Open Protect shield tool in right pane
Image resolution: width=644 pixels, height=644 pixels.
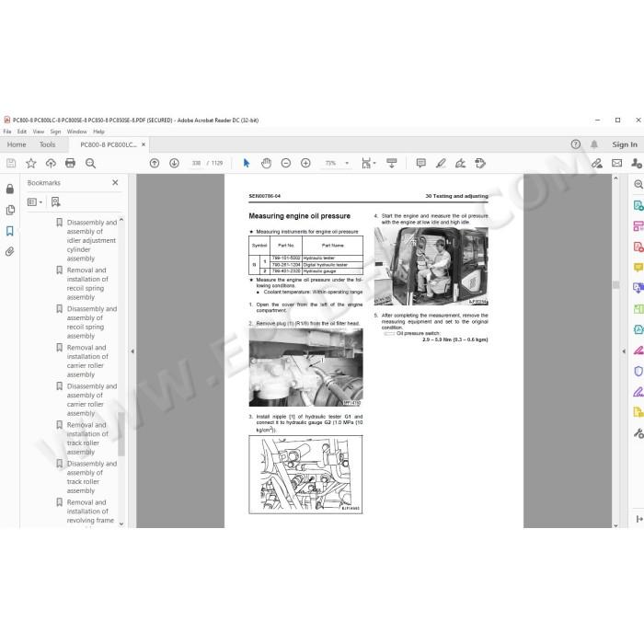(638, 372)
